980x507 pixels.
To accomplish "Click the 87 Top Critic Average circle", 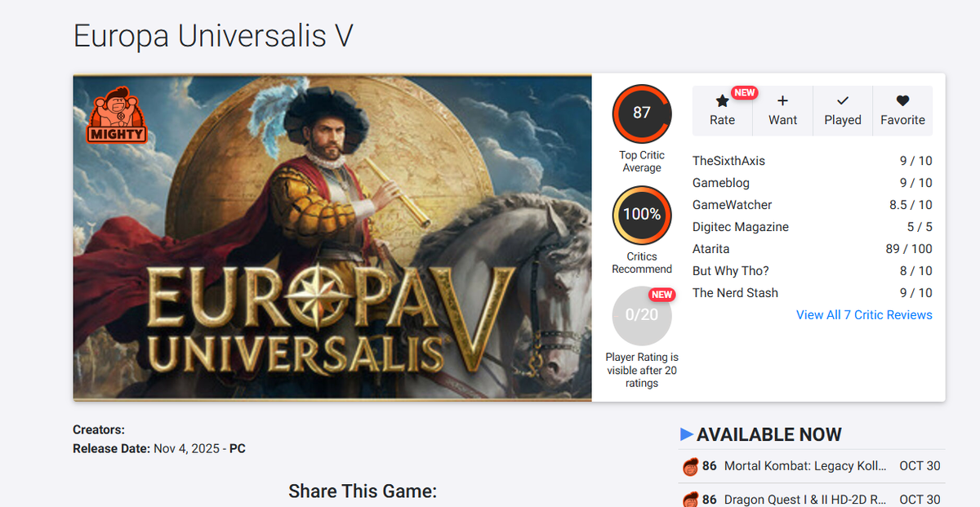I will point(642,113).
